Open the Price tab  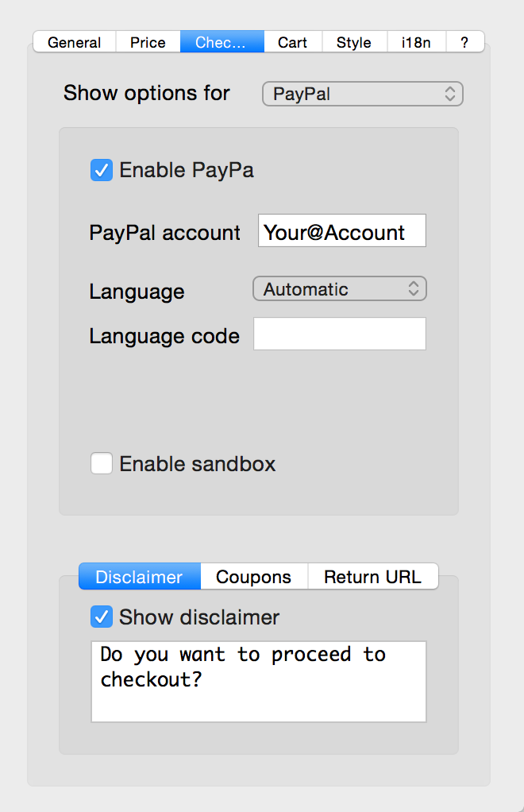[148, 42]
